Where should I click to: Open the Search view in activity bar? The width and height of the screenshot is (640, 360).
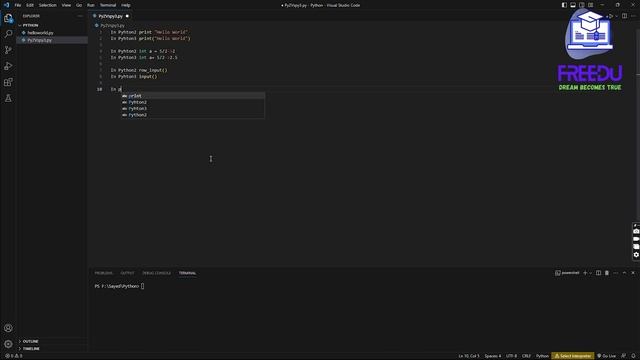(x=8, y=34)
